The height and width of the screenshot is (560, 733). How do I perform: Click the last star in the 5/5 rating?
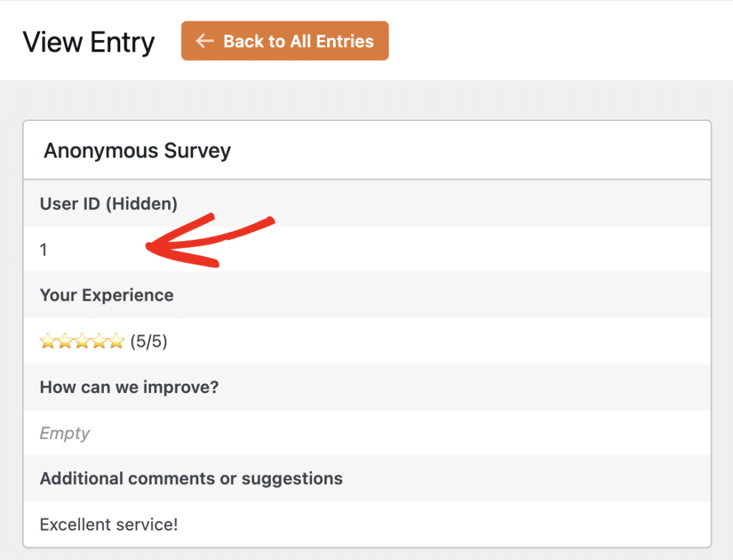(117, 340)
